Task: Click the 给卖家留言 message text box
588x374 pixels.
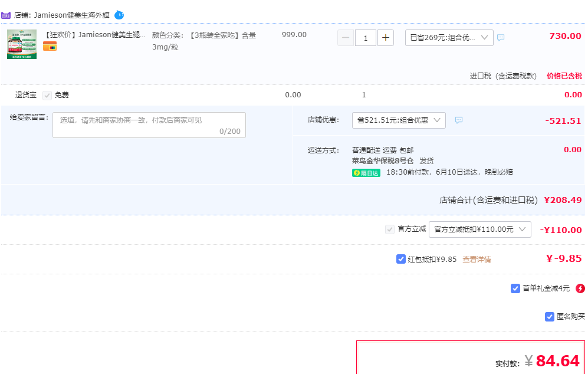Action: pos(149,125)
